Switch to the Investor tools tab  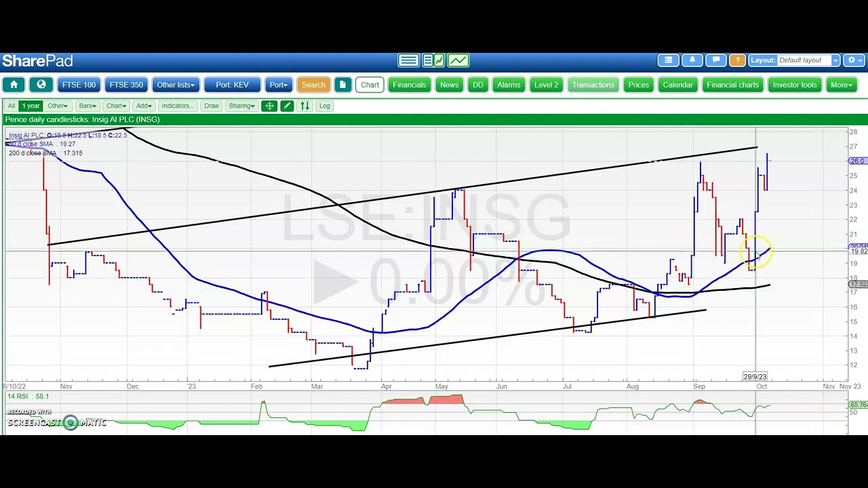[795, 85]
